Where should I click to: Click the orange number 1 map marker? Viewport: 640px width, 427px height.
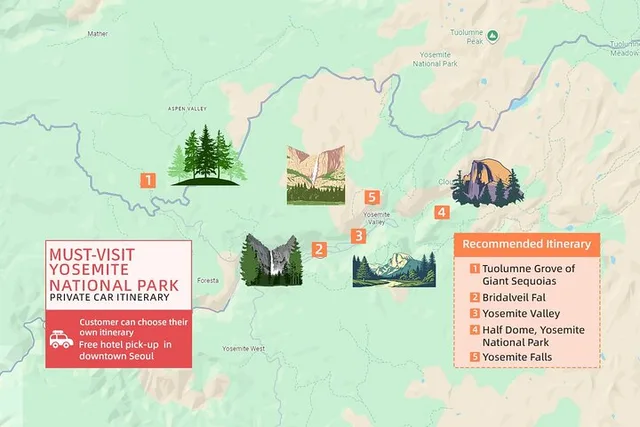[x=148, y=180]
